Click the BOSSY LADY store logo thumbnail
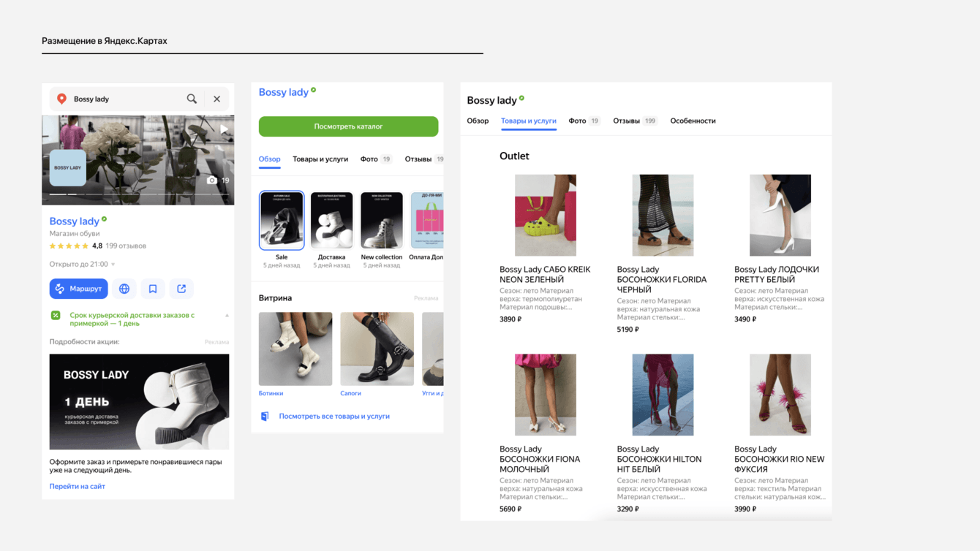 click(68, 168)
